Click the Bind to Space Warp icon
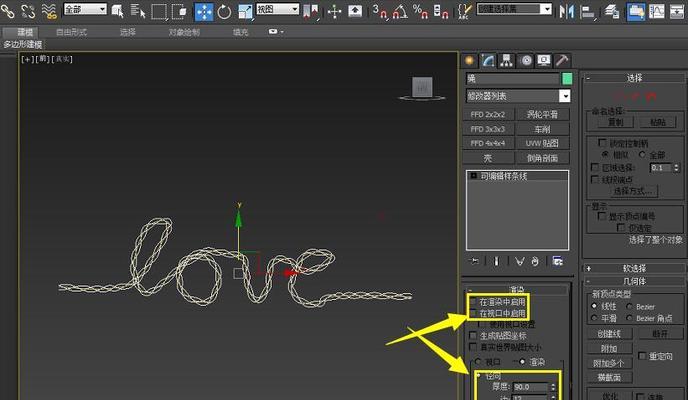Viewport: 688px width, 400px height. (50, 11)
